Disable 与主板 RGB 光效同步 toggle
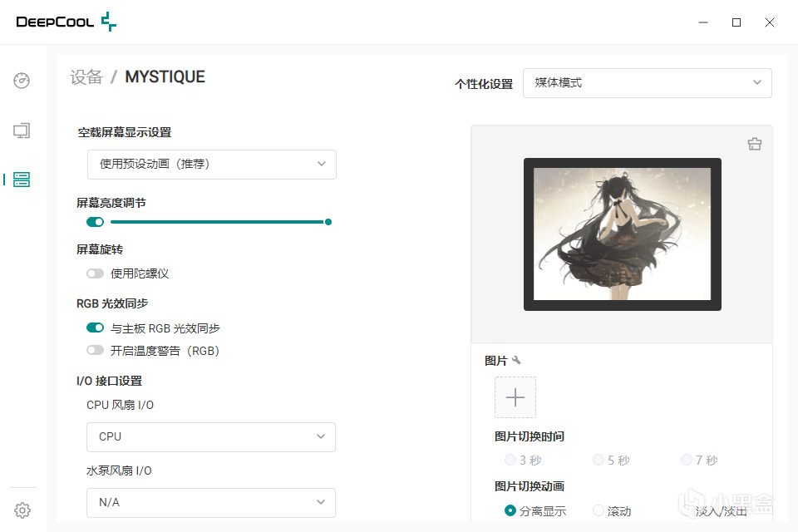 (x=95, y=328)
